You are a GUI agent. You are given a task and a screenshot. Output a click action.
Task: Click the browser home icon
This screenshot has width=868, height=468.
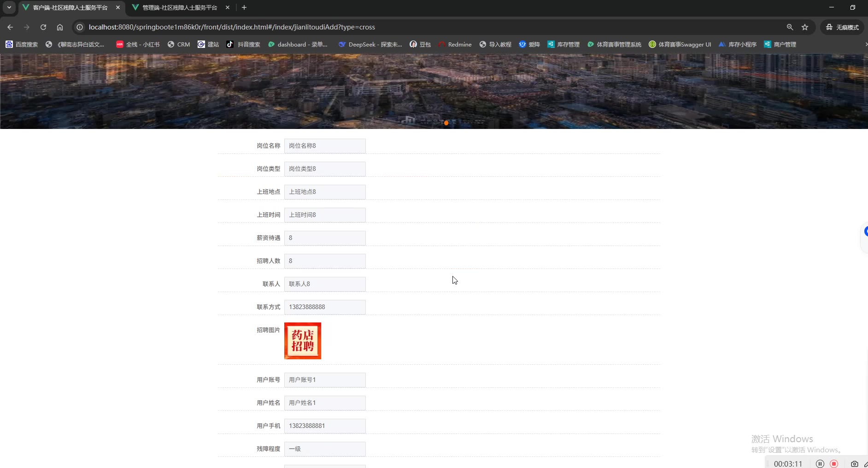point(60,27)
